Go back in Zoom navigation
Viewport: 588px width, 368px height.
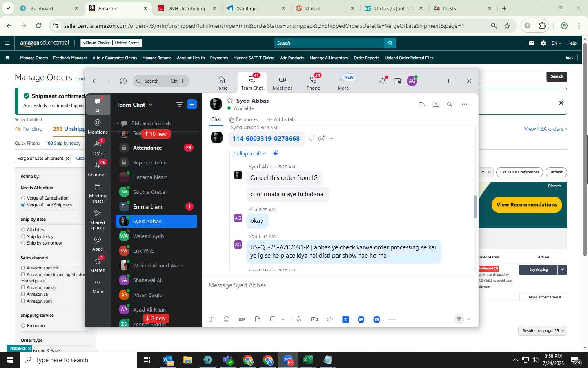coord(94,81)
